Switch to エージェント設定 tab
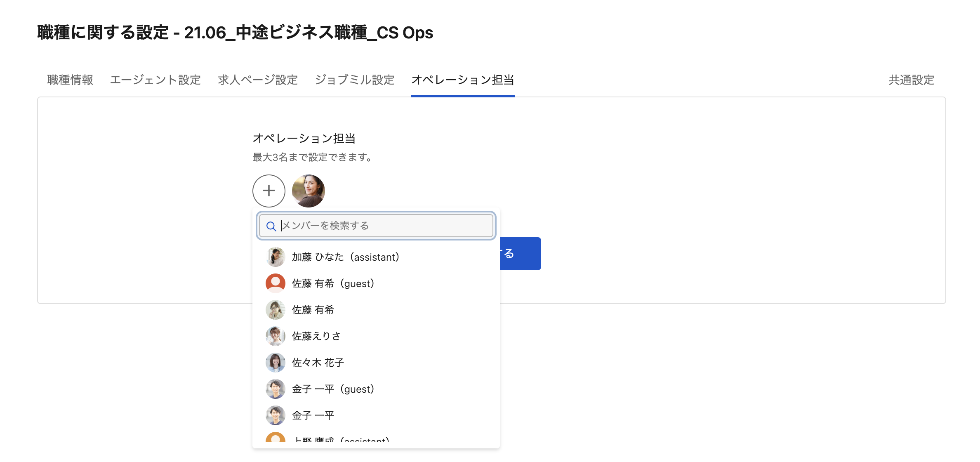Screen dimensions: 980x462 (x=155, y=80)
